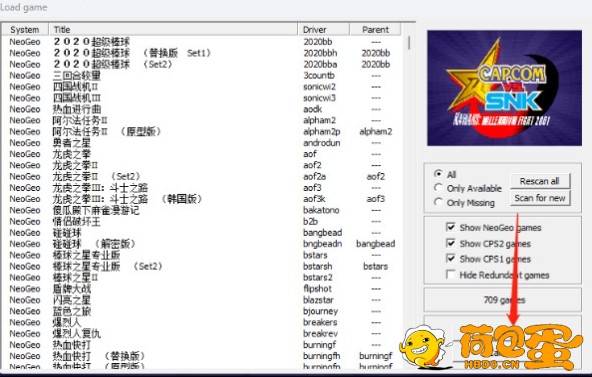Image resolution: width=592 pixels, height=377 pixels.
Task: Select the row with driver bstars
Action: (x=202, y=255)
